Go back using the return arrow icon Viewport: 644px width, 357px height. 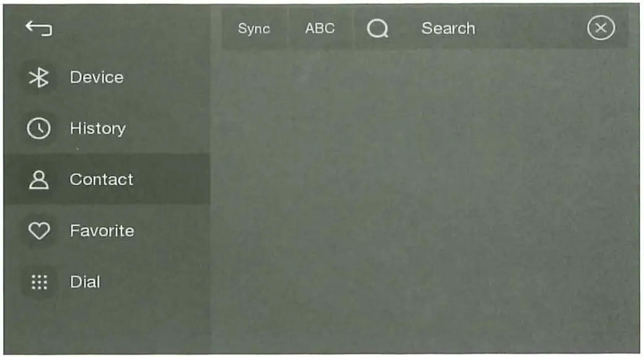point(39,29)
